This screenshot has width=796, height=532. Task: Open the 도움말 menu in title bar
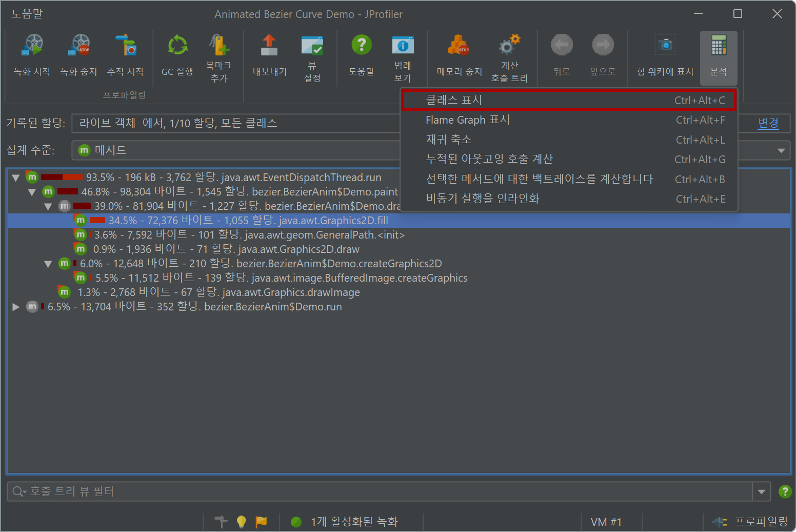(x=27, y=14)
